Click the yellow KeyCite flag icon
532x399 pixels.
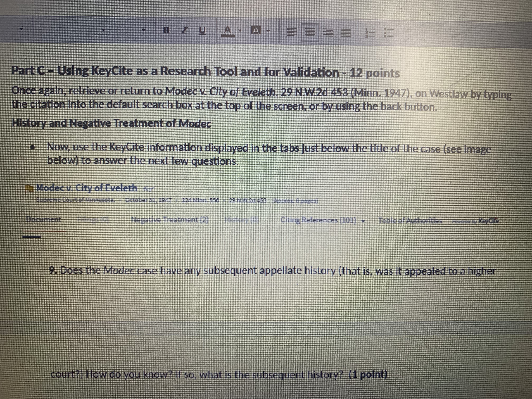coord(29,188)
